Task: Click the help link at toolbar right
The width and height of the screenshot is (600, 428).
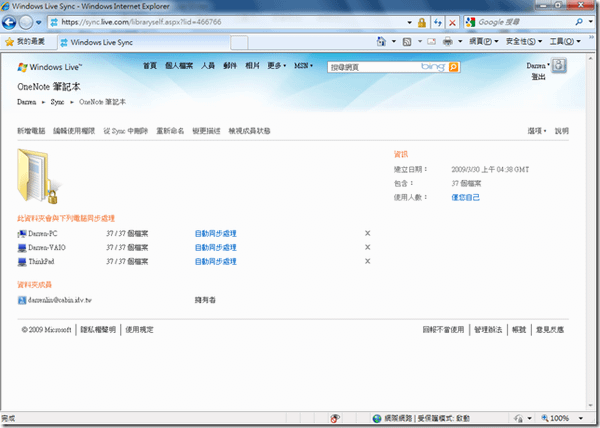Action: coord(562,131)
